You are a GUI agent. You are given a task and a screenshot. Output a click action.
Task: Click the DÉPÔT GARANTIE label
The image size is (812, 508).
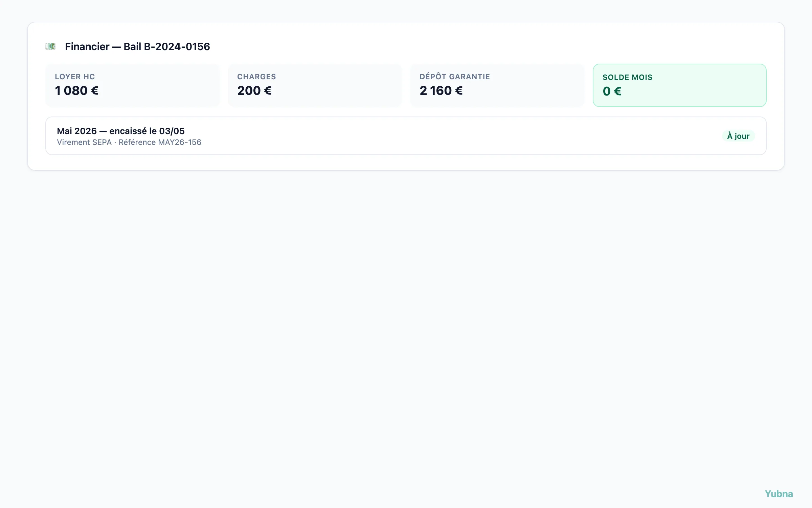click(x=455, y=77)
